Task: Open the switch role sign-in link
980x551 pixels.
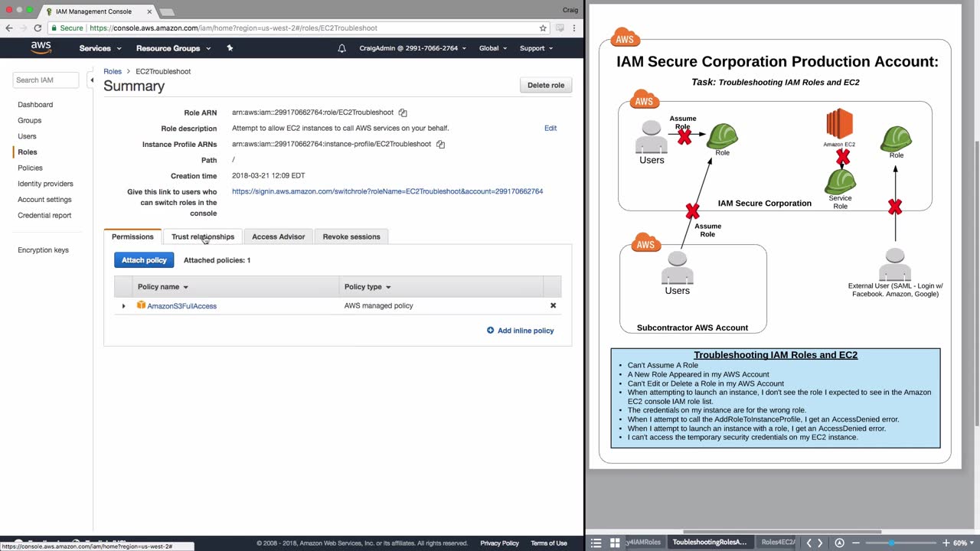Action: tap(387, 191)
